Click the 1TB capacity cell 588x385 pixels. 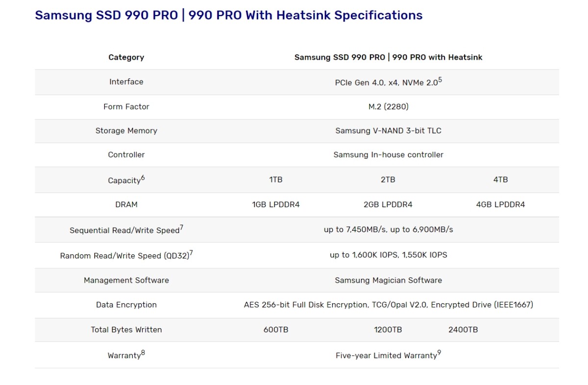[276, 180]
